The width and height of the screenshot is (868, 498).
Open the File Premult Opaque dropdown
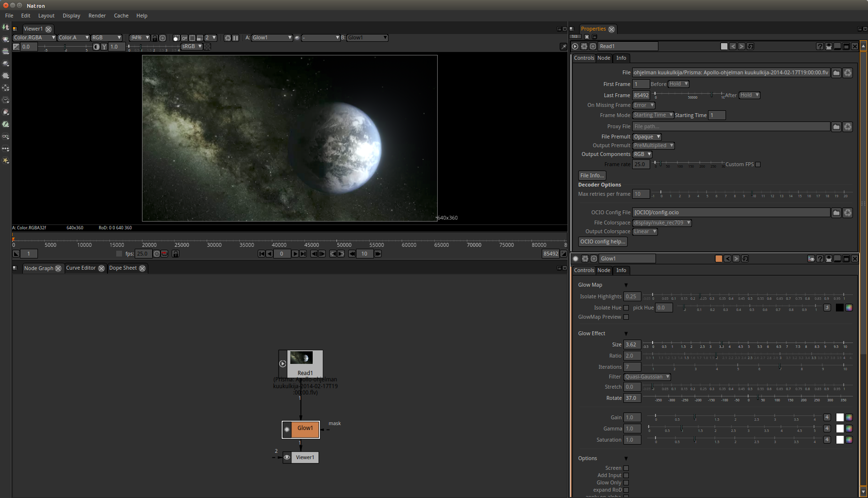tap(647, 137)
